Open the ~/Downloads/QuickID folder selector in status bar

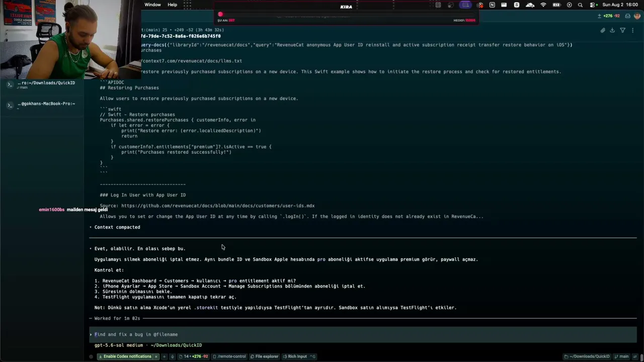click(x=586, y=356)
